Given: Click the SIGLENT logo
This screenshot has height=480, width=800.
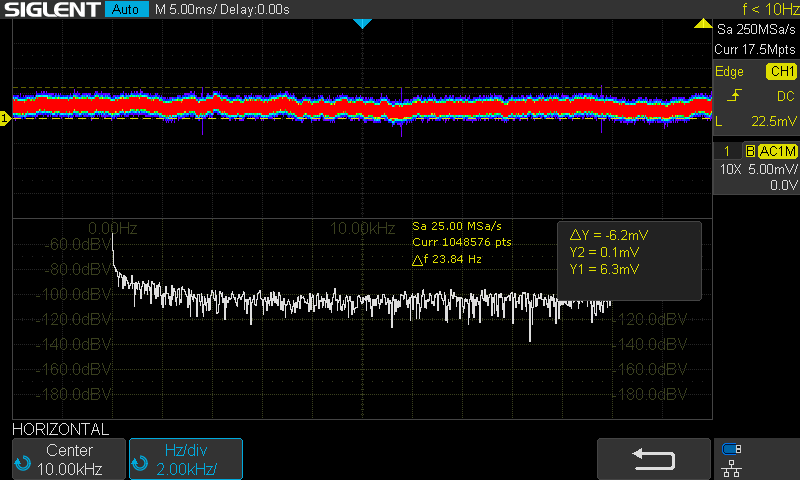Looking at the screenshot, I should tap(52, 9).
